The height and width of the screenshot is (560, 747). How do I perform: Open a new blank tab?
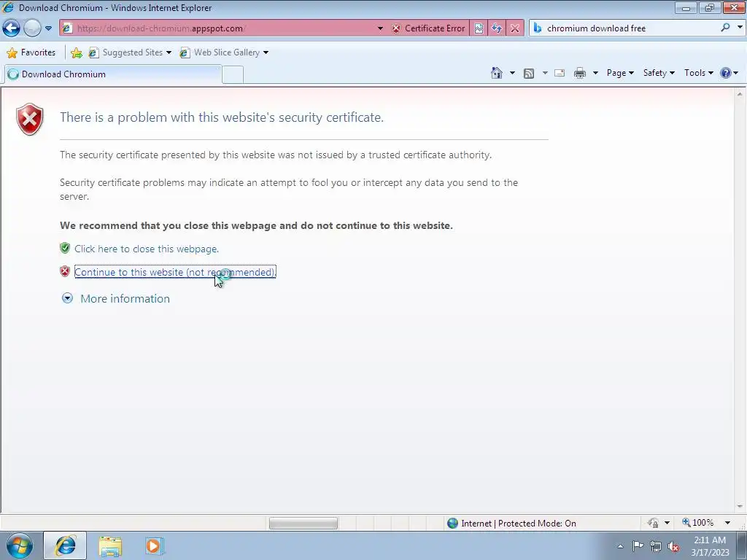[233, 75]
